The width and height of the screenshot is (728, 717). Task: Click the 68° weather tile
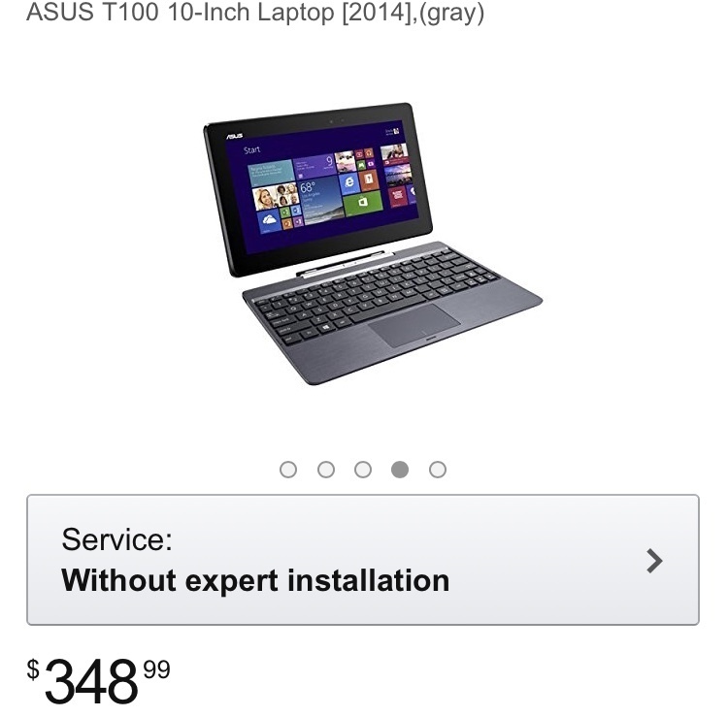pos(321,199)
